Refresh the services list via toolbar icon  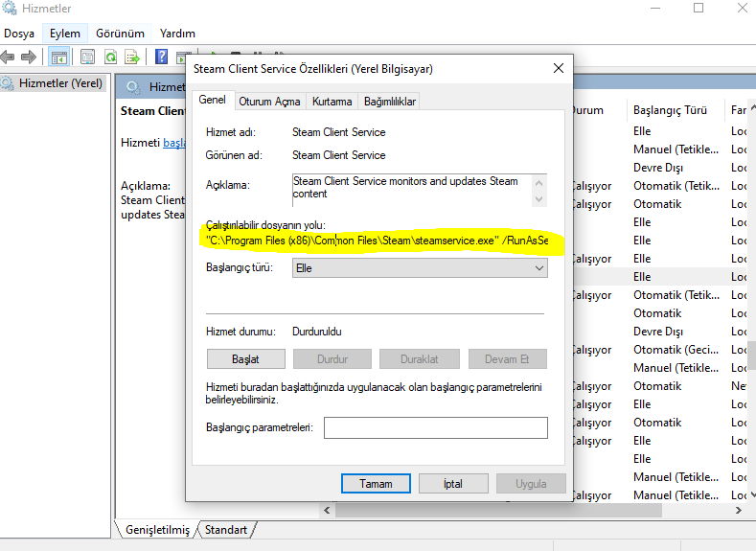pyautogui.click(x=111, y=57)
